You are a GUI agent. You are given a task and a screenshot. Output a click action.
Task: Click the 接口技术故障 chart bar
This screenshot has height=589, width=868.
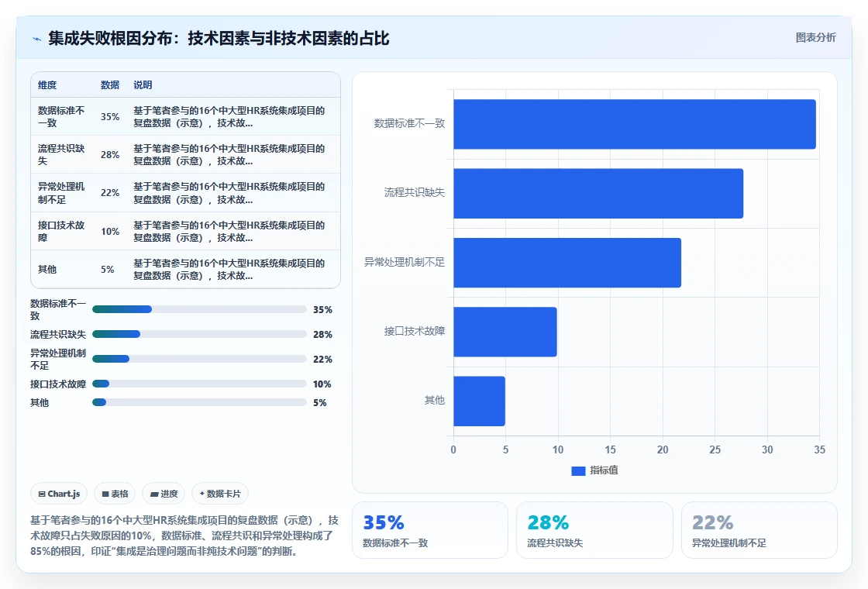pos(505,332)
